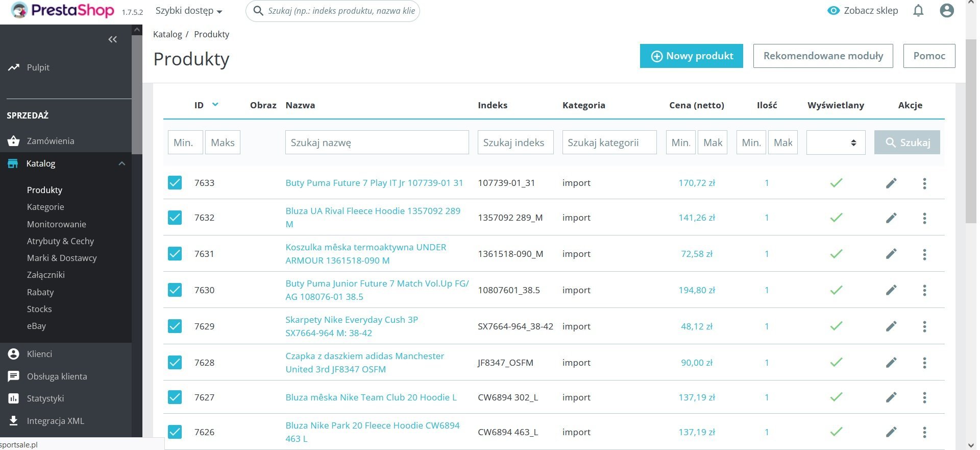
Task: Go to Zamówienia in the sidebar
Action: pyautogui.click(x=51, y=141)
